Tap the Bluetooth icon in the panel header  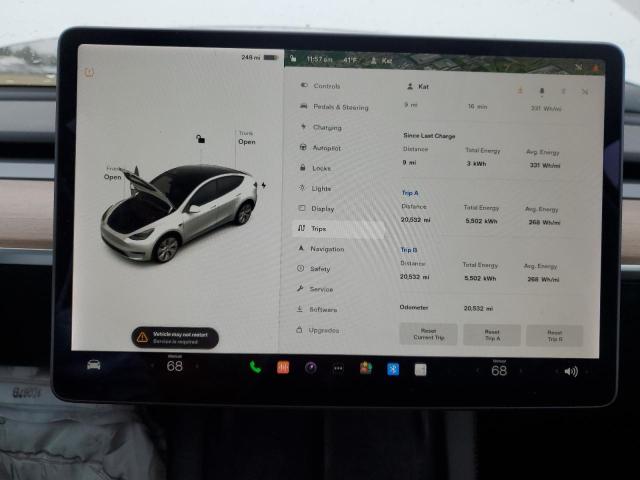(564, 91)
